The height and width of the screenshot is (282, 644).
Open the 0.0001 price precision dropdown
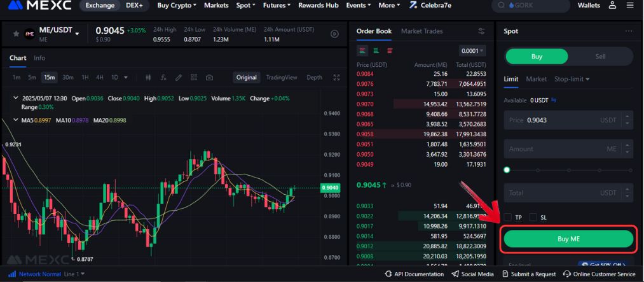pos(472,51)
